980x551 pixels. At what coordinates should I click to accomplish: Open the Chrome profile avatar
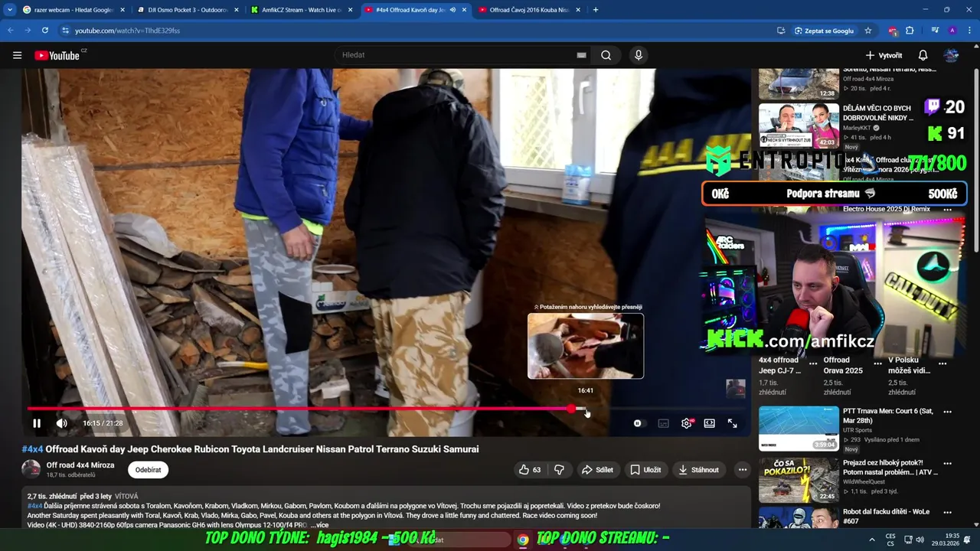[x=952, y=31]
